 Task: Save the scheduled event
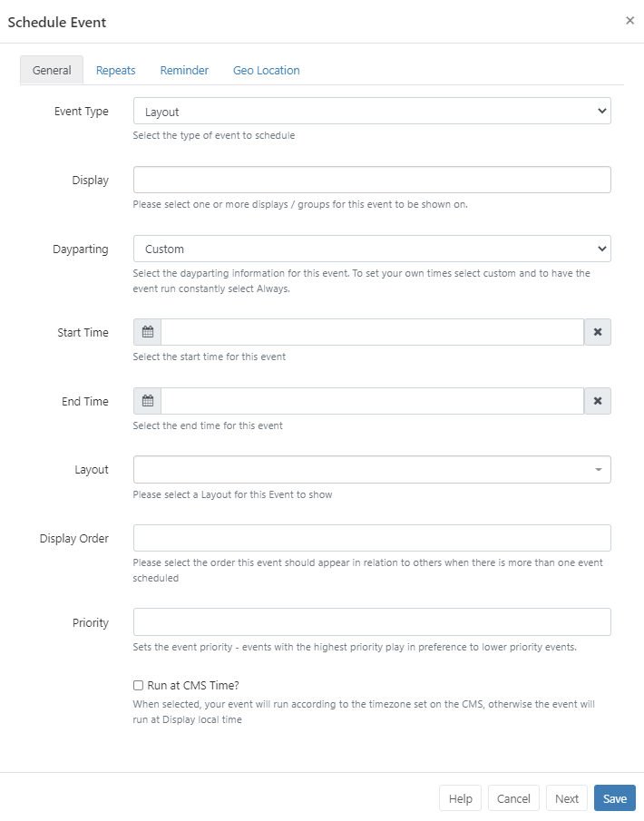[614, 798]
